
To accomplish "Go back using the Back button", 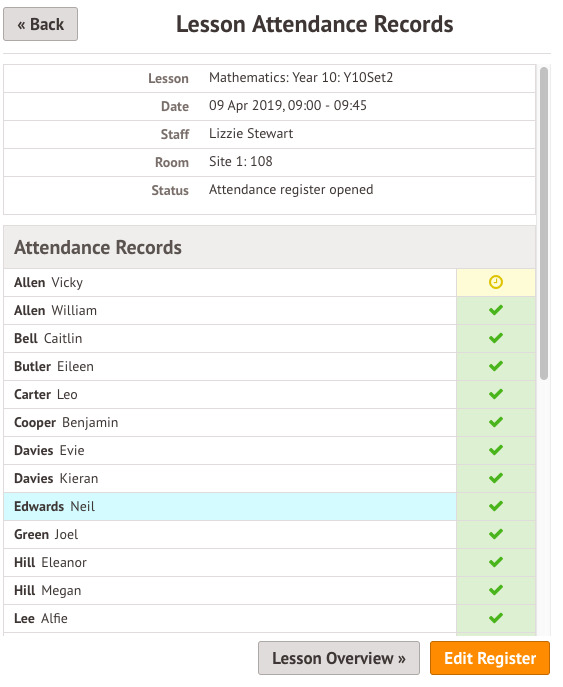I will [x=40, y=24].
